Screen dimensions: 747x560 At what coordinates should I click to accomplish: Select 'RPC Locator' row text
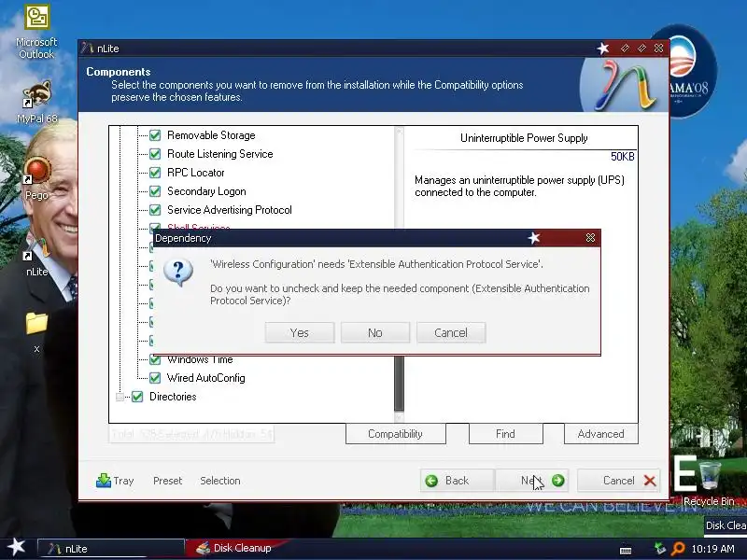[196, 173]
